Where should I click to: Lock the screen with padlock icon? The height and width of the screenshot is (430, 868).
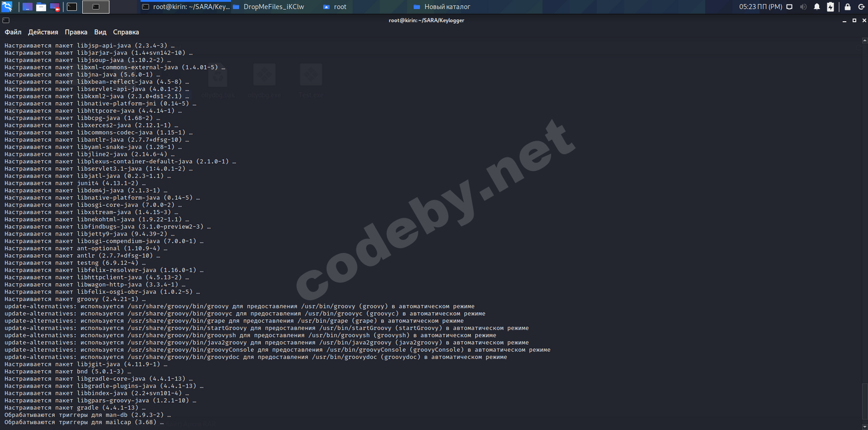point(847,7)
